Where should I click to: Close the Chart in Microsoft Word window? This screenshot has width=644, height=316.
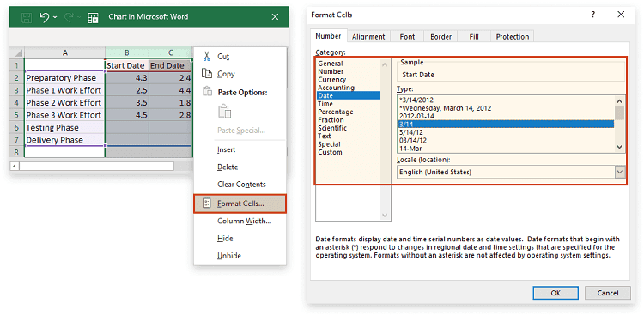coord(275,17)
